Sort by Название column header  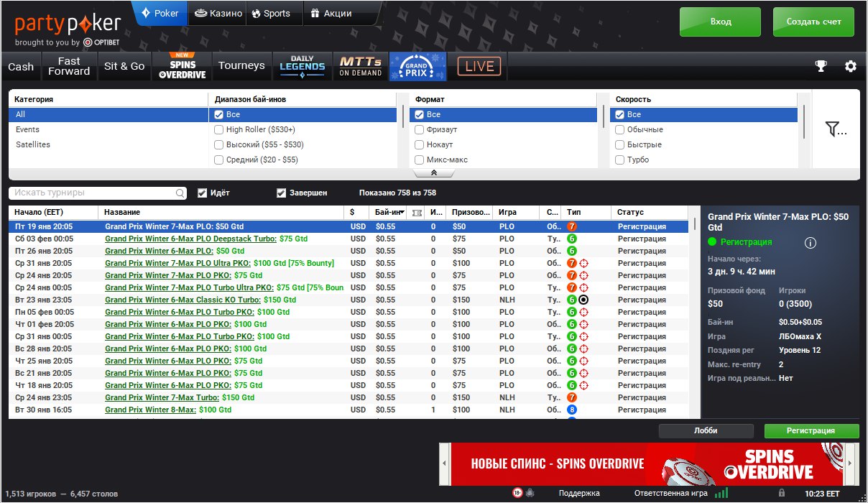pyautogui.click(x=221, y=212)
